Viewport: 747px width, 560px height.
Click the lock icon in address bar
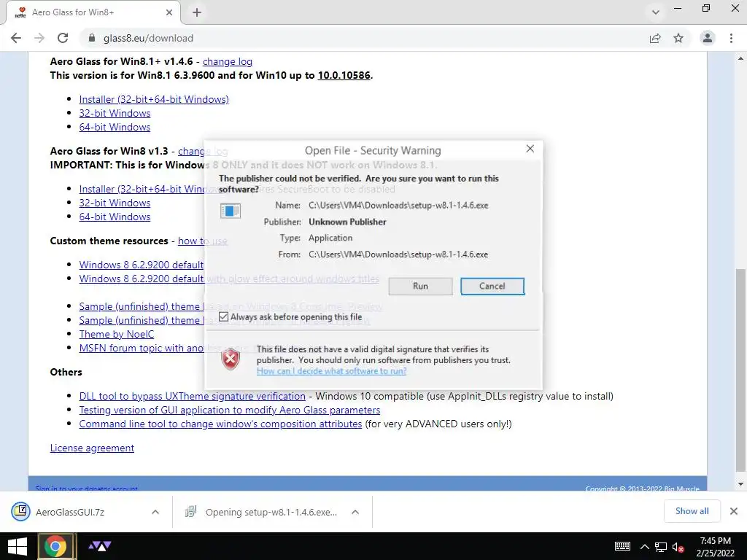pyautogui.click(x=92, y=38)
